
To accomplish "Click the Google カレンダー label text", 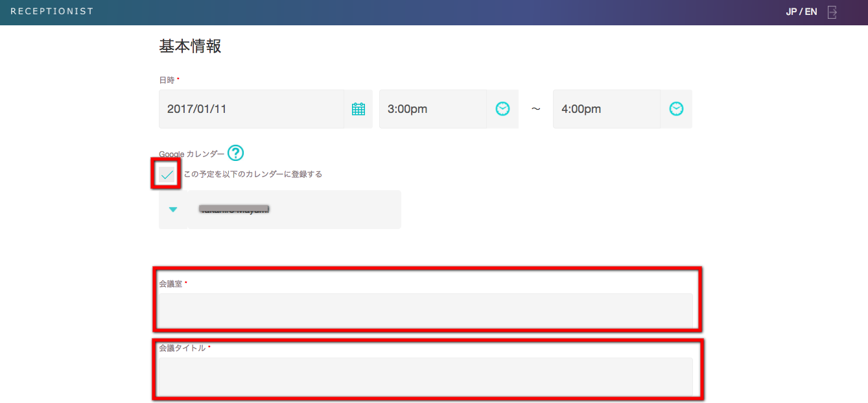I will coord(191,154).
